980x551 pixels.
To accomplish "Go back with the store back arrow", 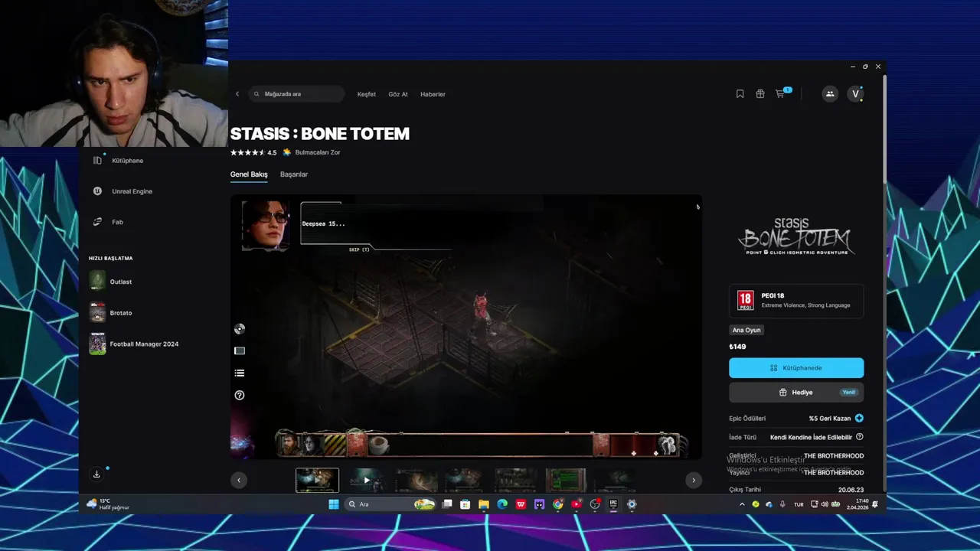I will point(237,94).
